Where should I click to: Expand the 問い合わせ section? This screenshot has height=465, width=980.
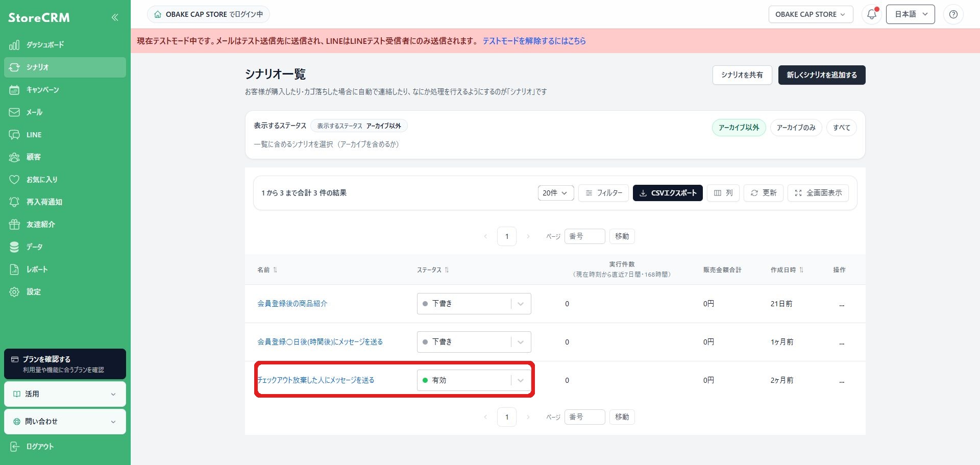click(65, 422)
